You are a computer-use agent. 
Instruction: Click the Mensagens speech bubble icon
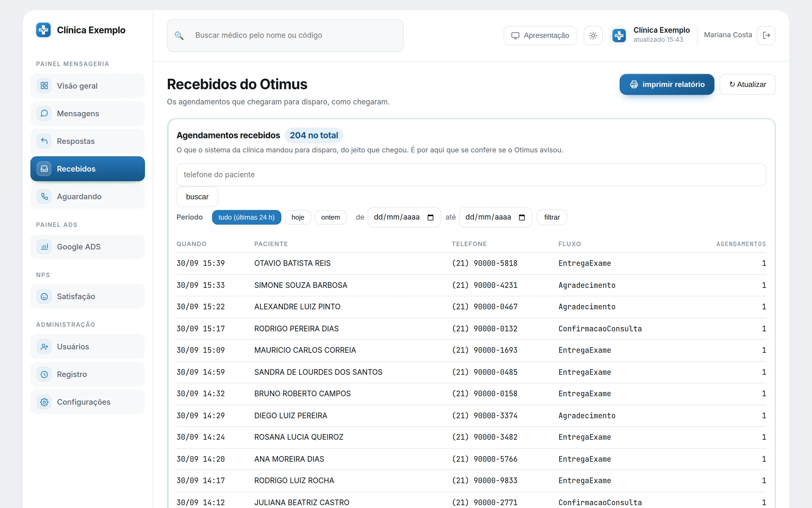(44, 113)
